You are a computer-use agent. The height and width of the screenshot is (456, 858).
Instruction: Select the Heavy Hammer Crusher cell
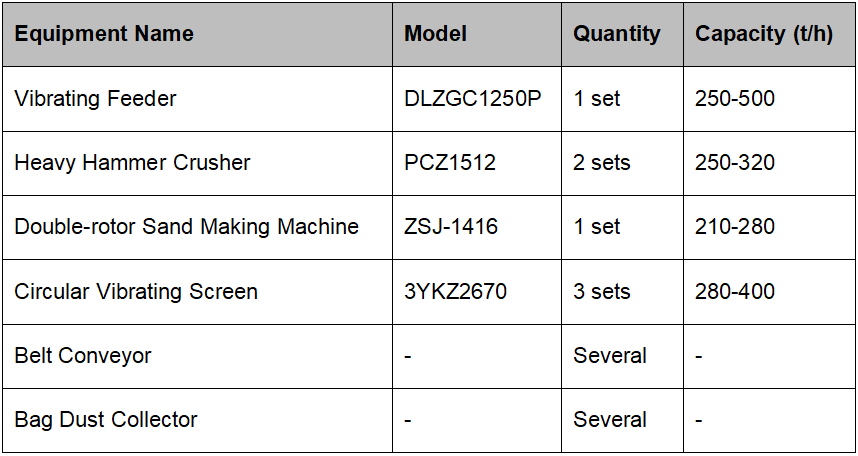click(132, 163)
